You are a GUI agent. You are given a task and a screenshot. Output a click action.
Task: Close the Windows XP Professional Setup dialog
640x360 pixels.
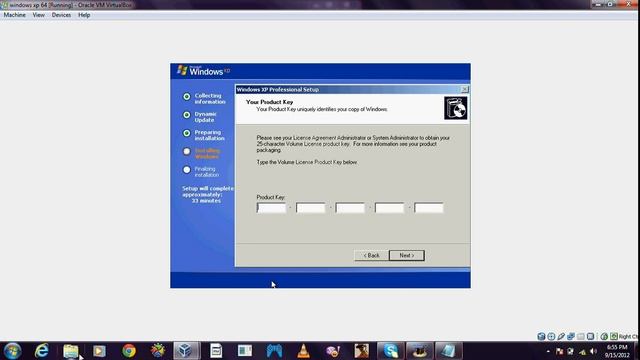point(464,89)
